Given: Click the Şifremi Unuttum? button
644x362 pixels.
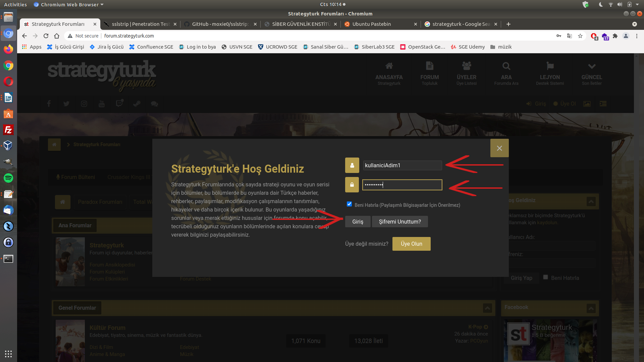Looking at the screenshot, I should pos(400,222).
